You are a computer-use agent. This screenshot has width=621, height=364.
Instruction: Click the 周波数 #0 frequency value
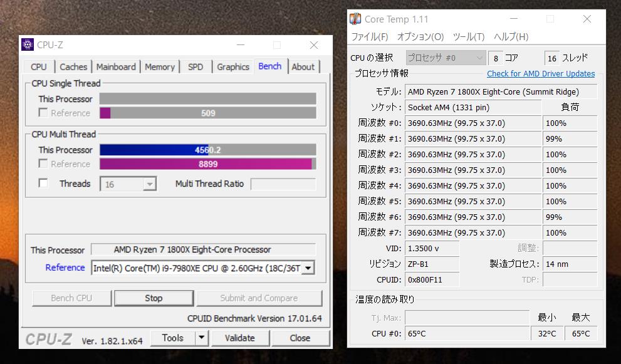[x=473, y=123]
